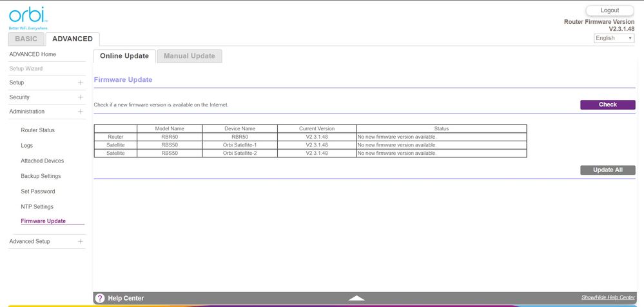Click the Setup menu label
The image size is (644, 307).
16,83
